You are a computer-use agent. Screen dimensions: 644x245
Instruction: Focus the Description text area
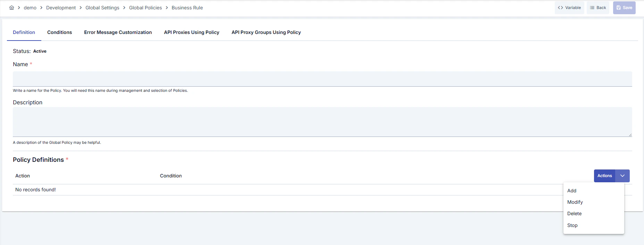323,122
